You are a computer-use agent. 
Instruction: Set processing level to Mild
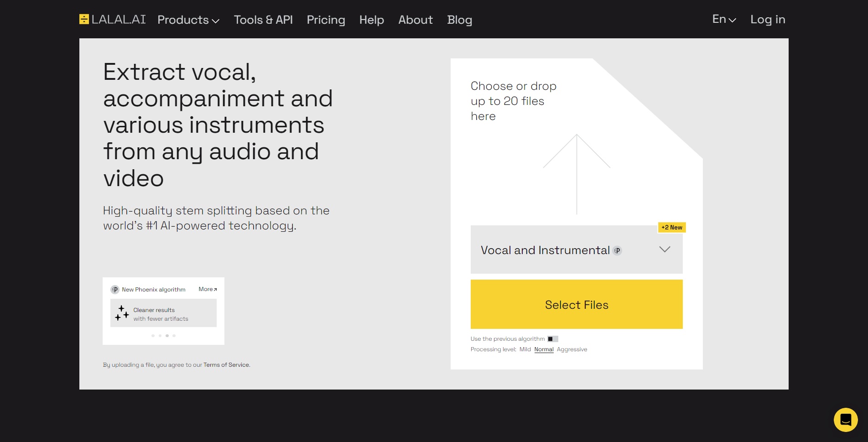(525, 349)
